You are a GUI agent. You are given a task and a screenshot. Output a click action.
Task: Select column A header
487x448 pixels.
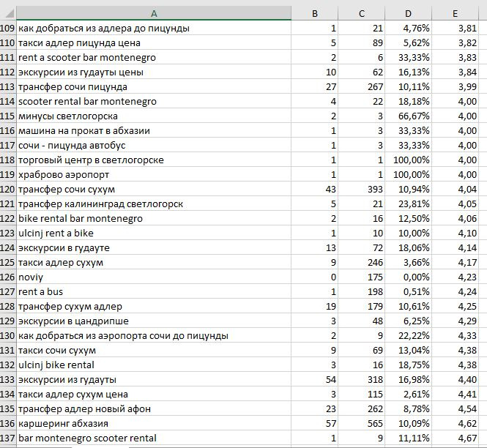154,13
